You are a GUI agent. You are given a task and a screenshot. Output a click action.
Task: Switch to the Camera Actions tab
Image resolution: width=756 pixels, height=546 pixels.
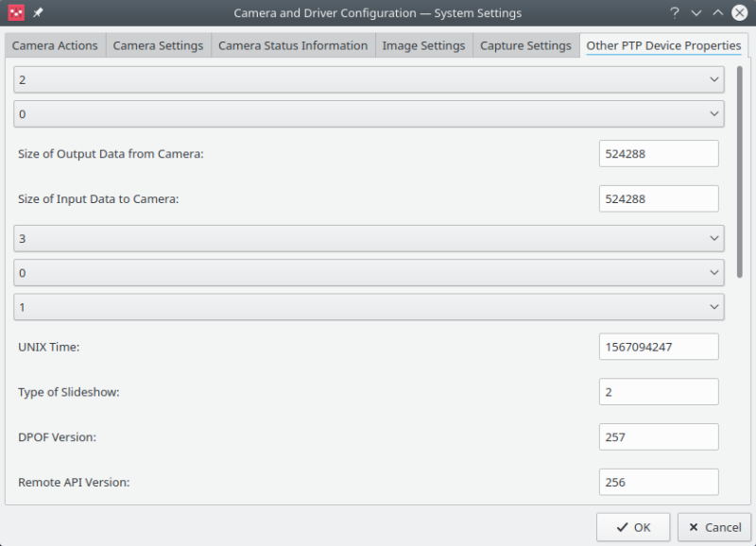pyautogui.click(x=55, y=45)
